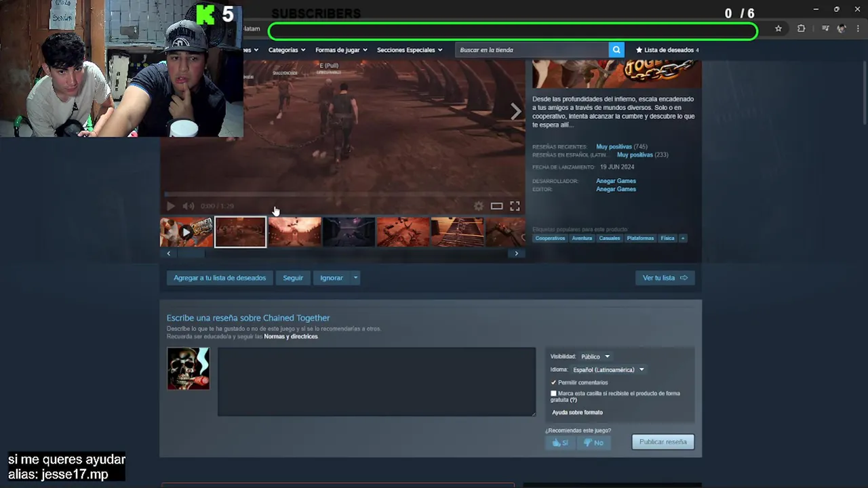868x488 pixels.
Task: Select the third screenshot thumbnail
Action: tap(294, 232)
